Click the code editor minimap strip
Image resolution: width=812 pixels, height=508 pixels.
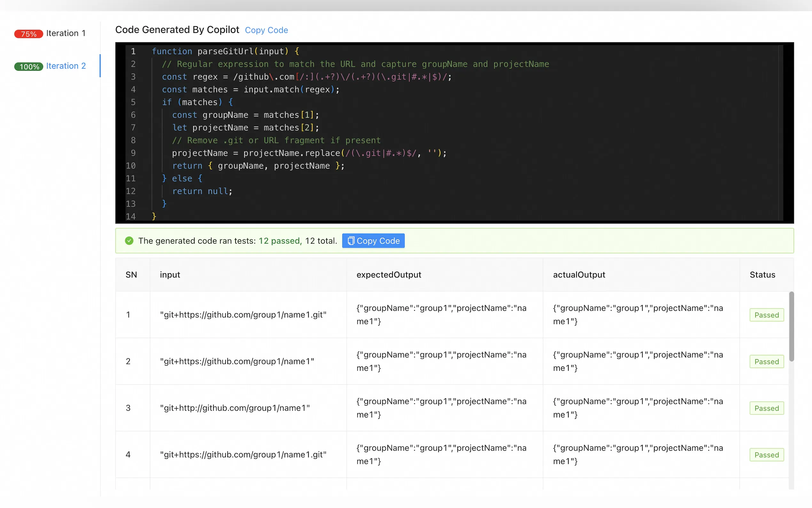[780, 133]
